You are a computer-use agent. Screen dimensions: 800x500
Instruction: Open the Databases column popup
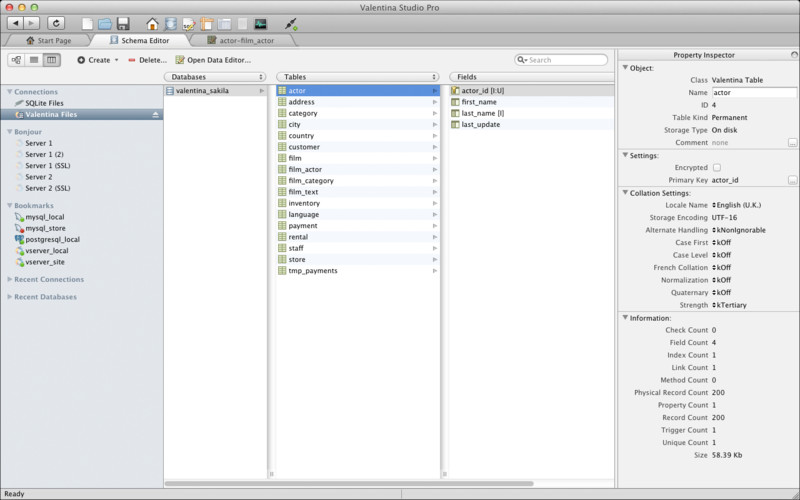click(x=215, y=77)
